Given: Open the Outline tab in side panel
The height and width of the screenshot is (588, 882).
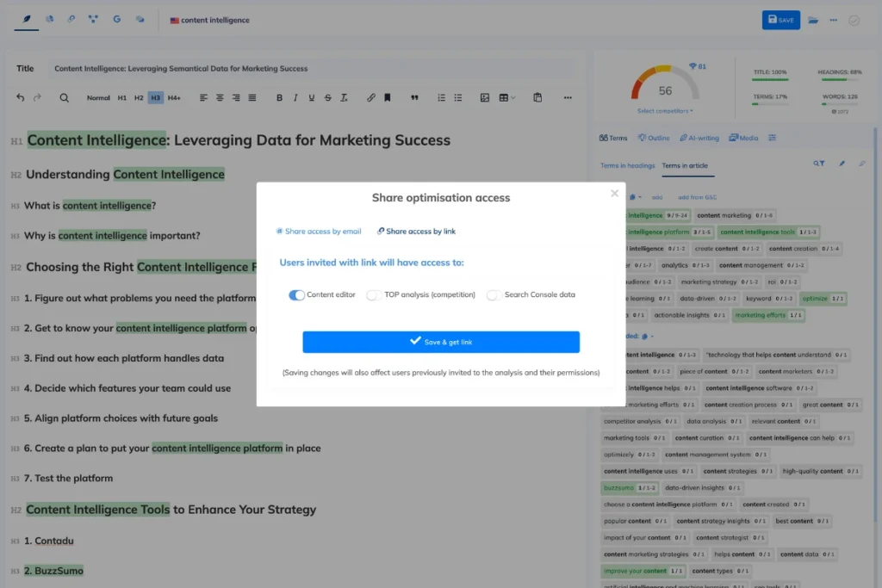Looking at the screenshot, I should click(x=654, y=138).
